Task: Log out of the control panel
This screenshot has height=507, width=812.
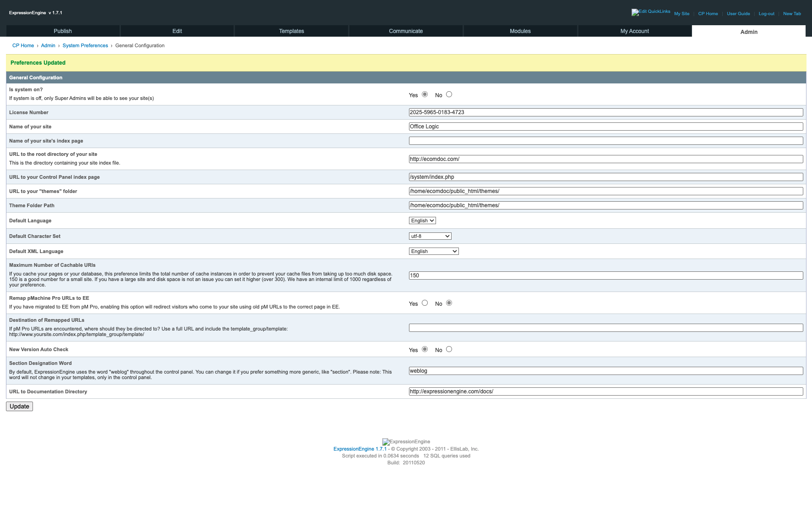Action: [766, 14]
